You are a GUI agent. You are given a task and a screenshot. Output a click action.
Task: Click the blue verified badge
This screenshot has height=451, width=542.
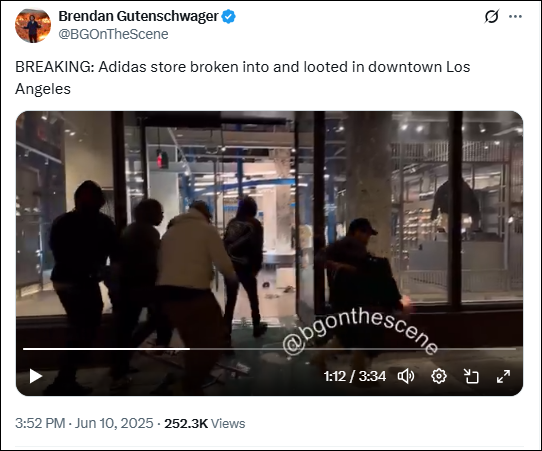pos(228,16)
